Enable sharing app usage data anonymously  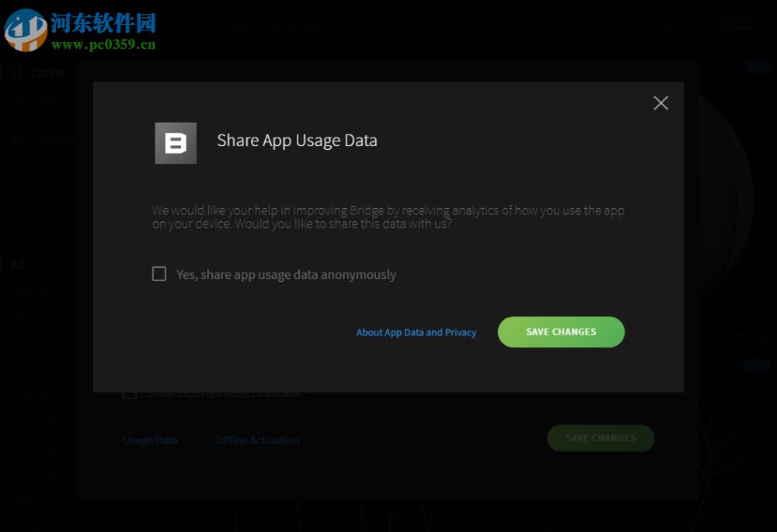(159, 274)
